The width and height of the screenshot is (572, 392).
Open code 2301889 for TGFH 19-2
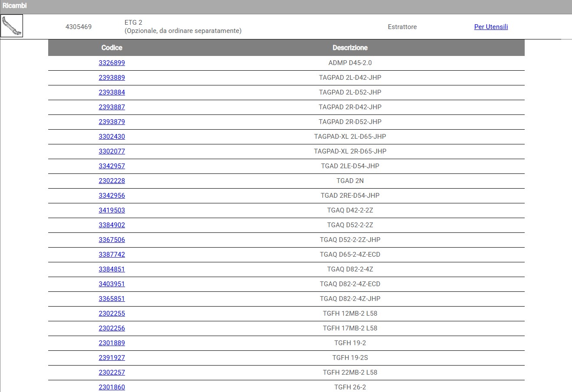pyautogui.click(x=112, y=343)
